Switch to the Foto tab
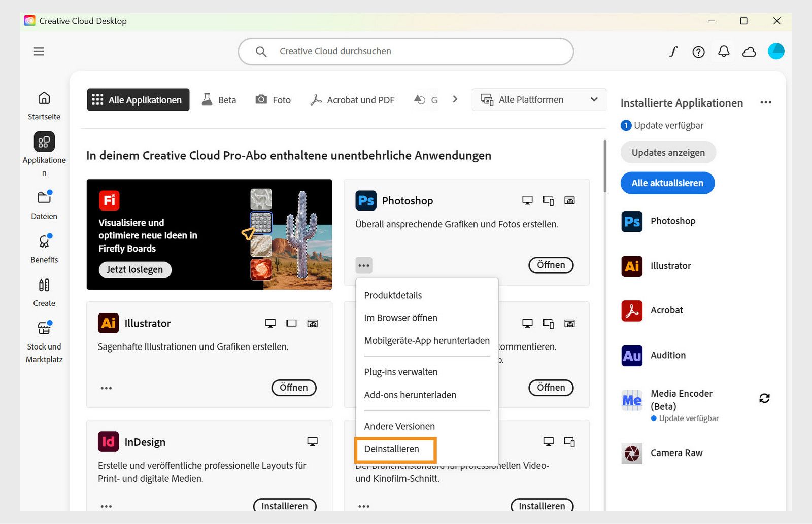Screen dimensions: 812x524 pyautogui.click(x=273, y=99)
